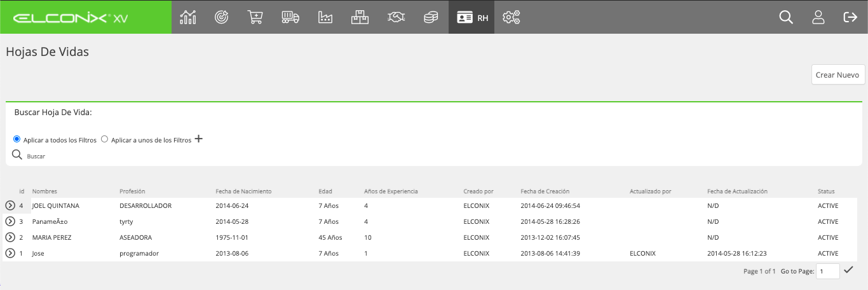Expand the PanameÃ±o row
This screenshot has height=290, width=868.
tap(10, 221)
